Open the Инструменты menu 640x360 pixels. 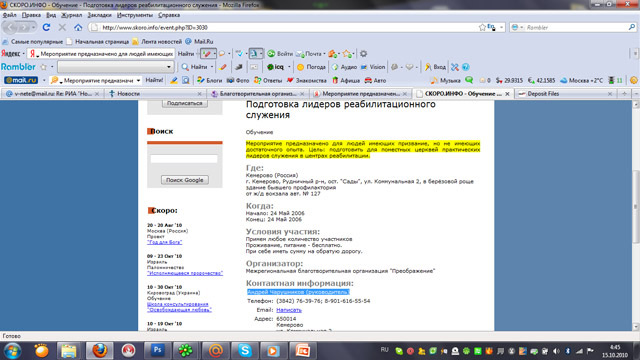point(135,15)
